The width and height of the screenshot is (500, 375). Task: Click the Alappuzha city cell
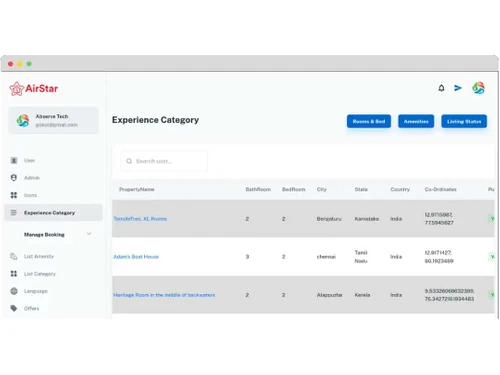[x=329, y=295]
